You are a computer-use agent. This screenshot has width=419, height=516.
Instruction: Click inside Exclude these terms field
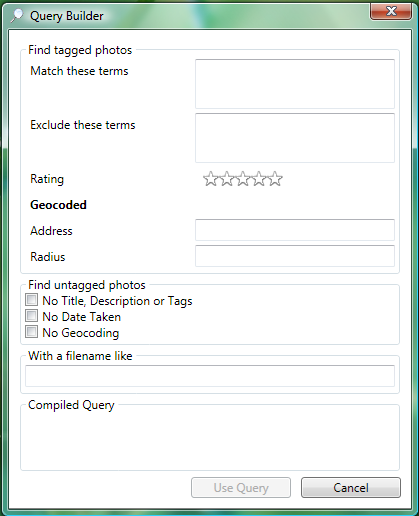pos(295,138)
